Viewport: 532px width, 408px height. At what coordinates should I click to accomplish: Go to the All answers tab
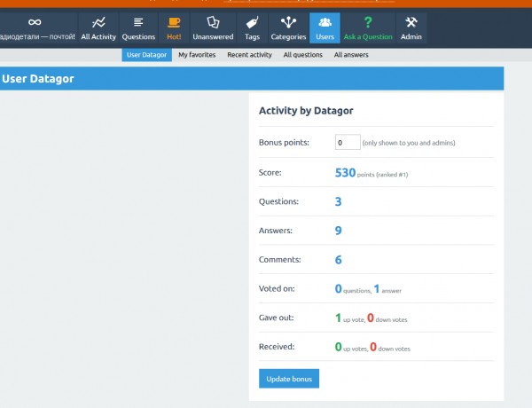(351, 55)
